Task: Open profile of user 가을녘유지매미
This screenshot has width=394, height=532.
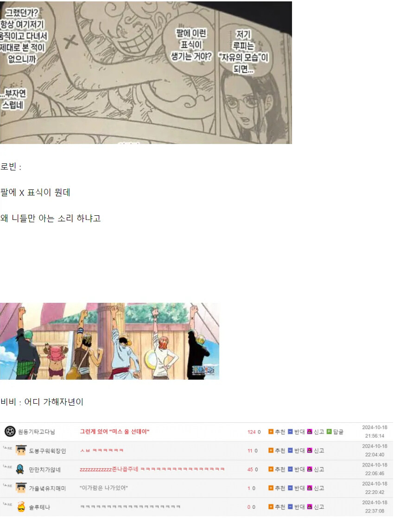Action: [47, 488]
